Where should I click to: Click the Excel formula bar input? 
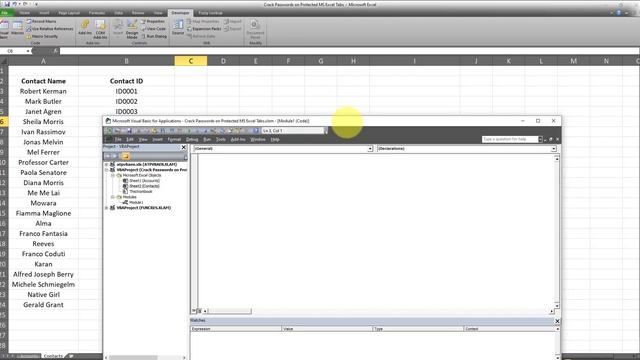coord(349,51)
